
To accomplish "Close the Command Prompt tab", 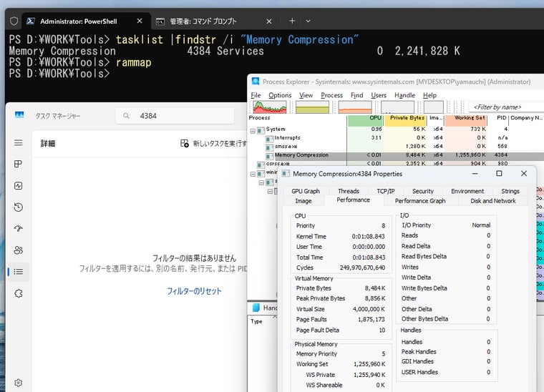I will click(x=269, y=21).
